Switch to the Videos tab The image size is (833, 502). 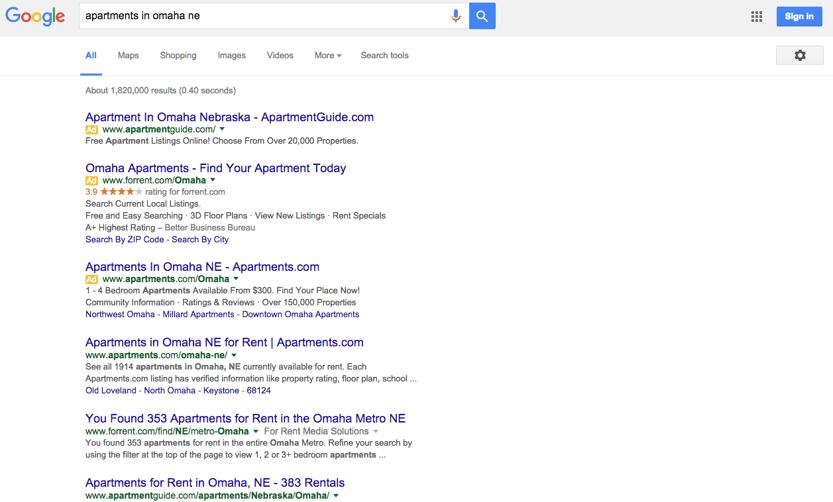click(280, 55)
